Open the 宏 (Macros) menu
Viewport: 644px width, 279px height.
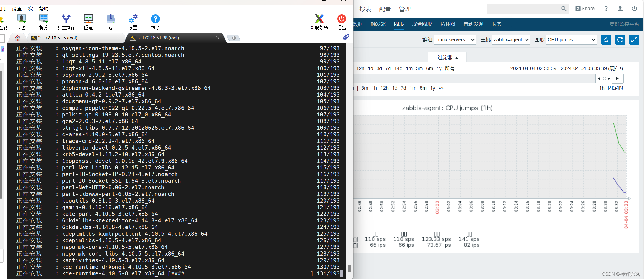[30, 9]
